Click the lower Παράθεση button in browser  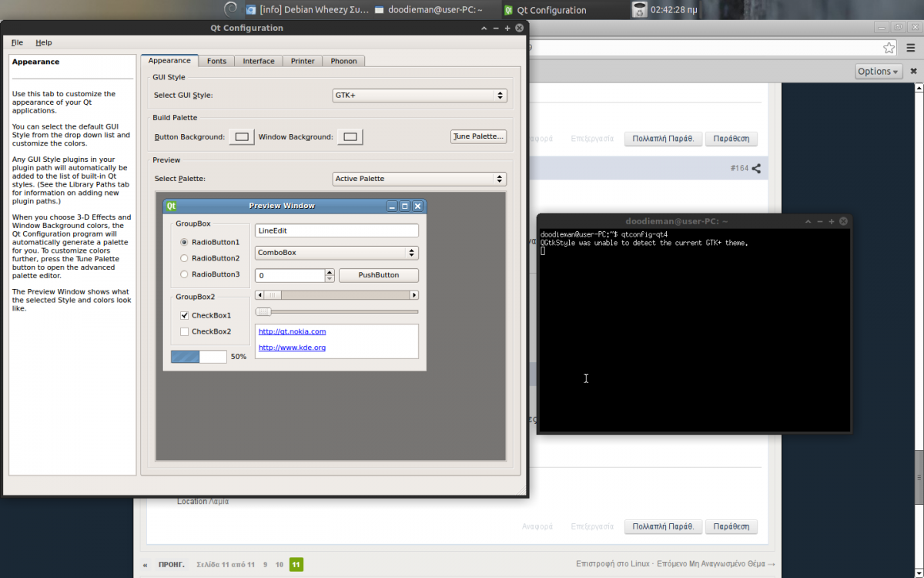point(731,526)
